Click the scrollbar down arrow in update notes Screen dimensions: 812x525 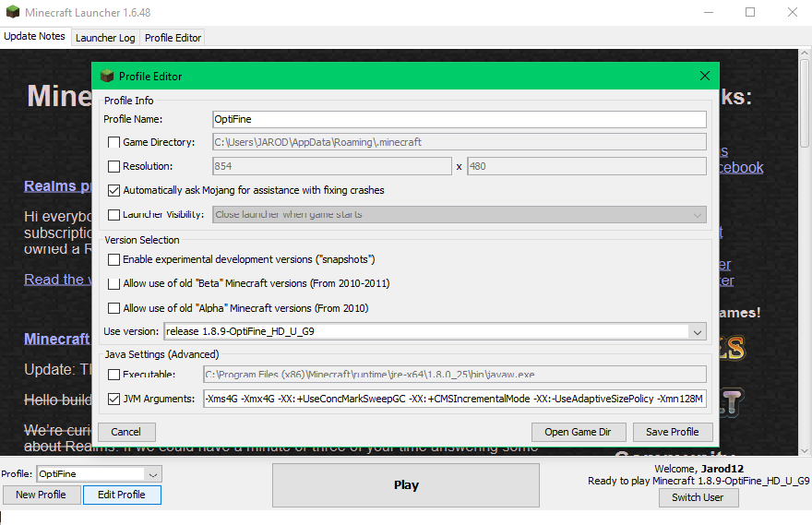pyautogui.click(x=805, y=451)
